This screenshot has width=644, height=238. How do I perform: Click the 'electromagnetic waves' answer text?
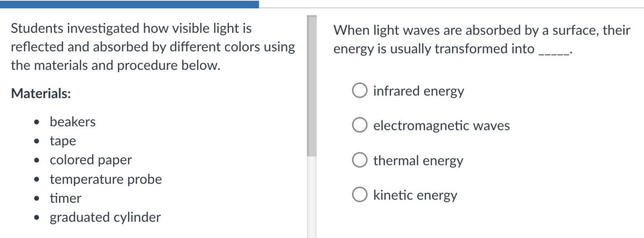pos(441,126)
